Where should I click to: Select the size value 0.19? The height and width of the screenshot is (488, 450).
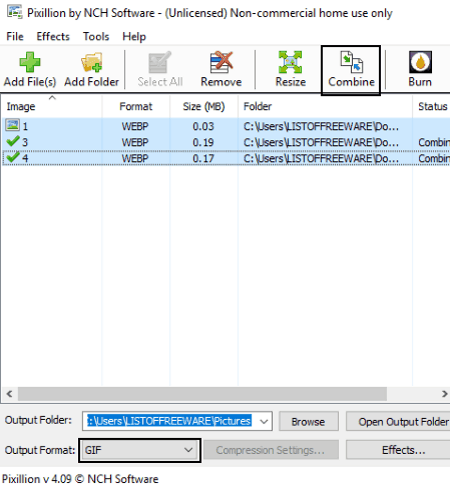click(203, 142)
